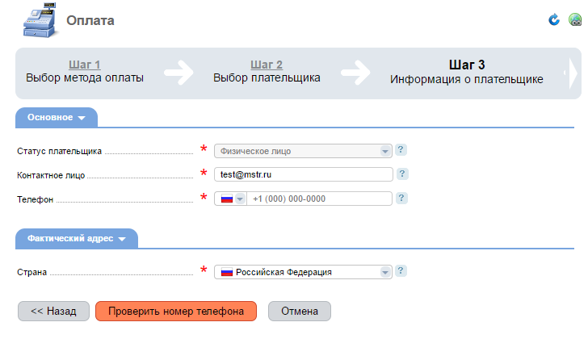Go to Шаг 1 payment method step
This screenshot has height=364, width=588.
(x=84, y=65)
